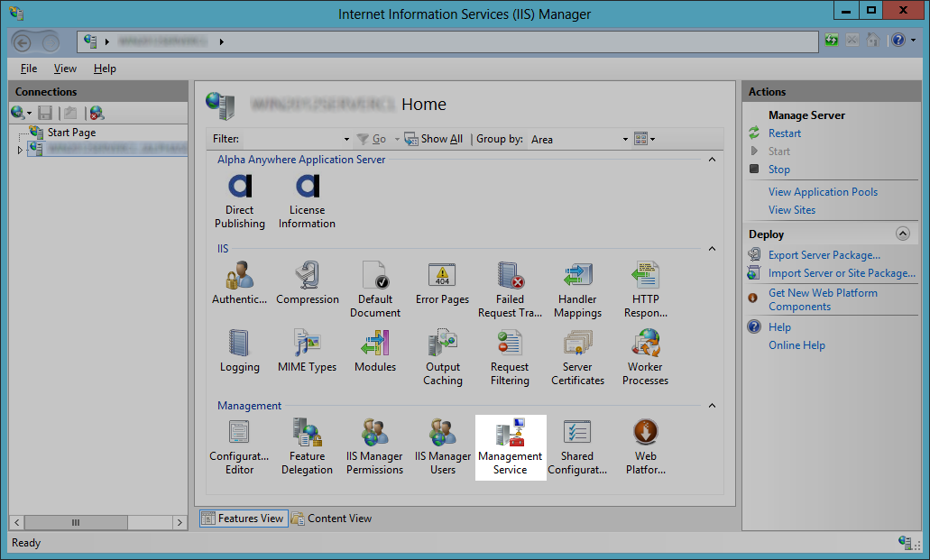Collapse the Deploy actions section
This screenshot has width=930, height=560.
(902, 234)
